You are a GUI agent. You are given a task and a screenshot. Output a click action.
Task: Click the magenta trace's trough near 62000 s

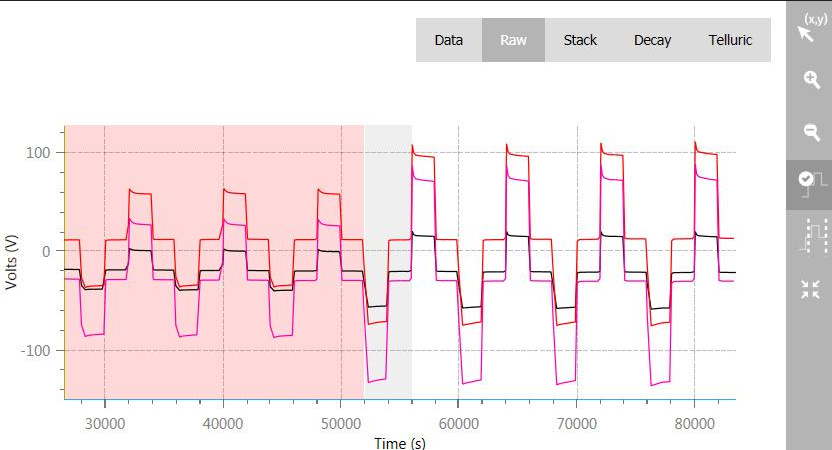[x=470, y=381]
